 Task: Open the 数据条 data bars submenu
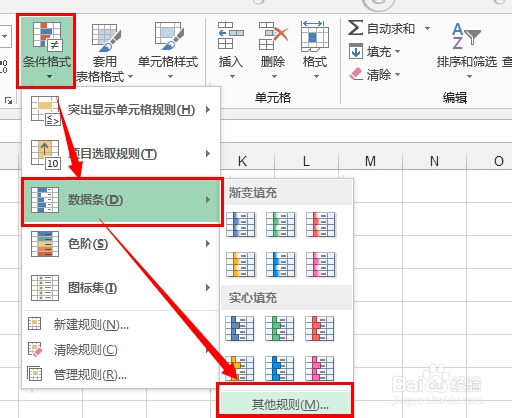point(122,201)
